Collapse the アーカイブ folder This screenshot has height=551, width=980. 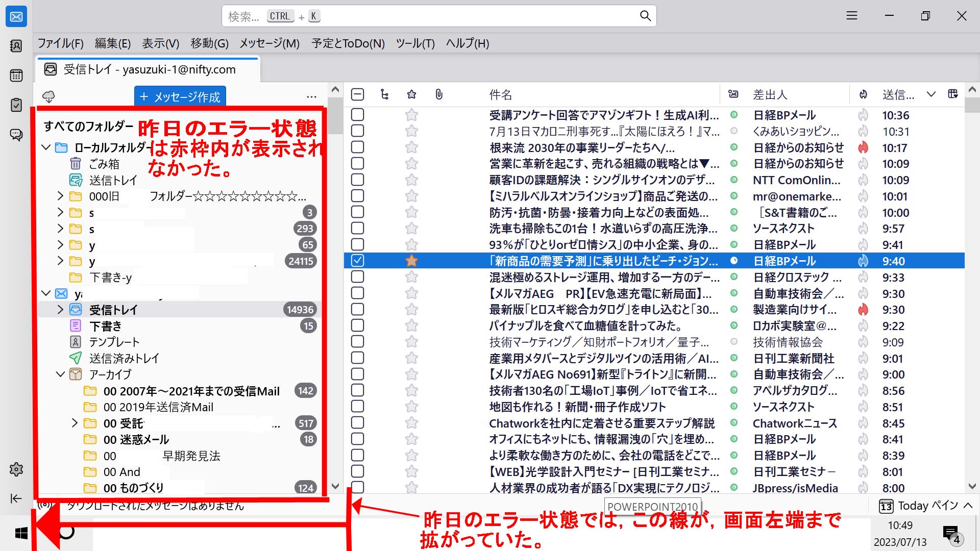coord(60,374)
